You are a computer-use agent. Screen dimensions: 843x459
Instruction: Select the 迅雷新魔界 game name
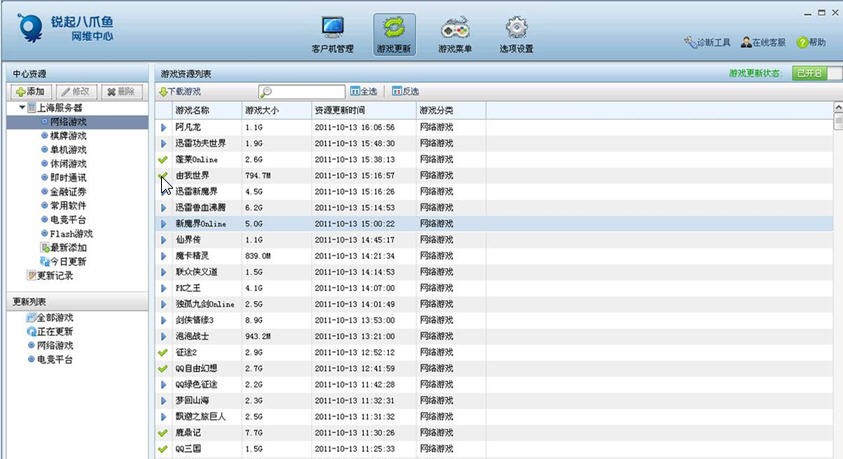pyautogui.click(x=197, y=191)
